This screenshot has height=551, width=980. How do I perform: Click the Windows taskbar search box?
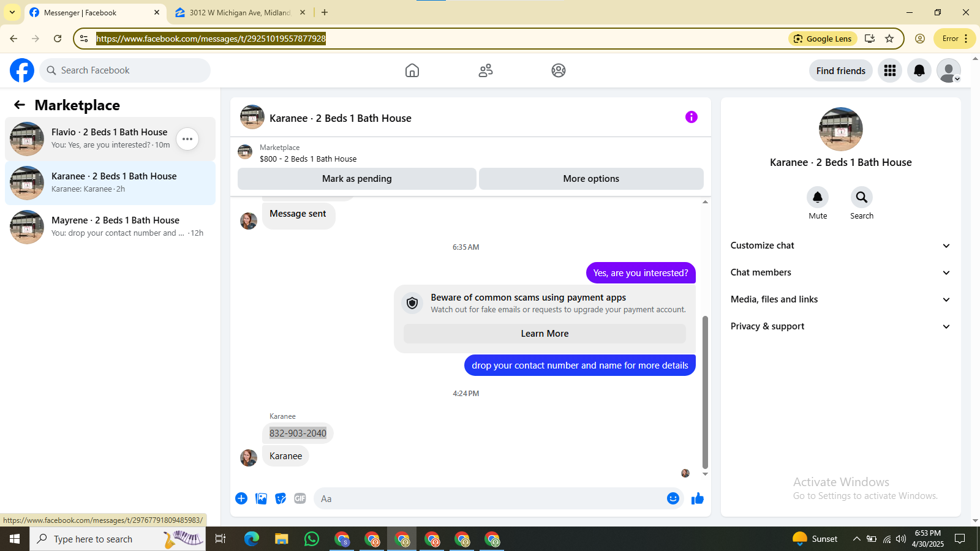click(x=118, y=539)
